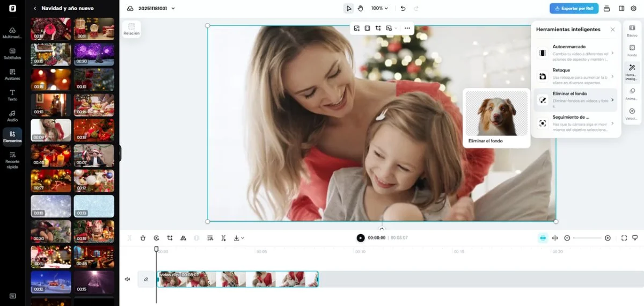The image size is (644, 306).
Task: Open the 100% zoom level dropdown
Action: [380, 9]
